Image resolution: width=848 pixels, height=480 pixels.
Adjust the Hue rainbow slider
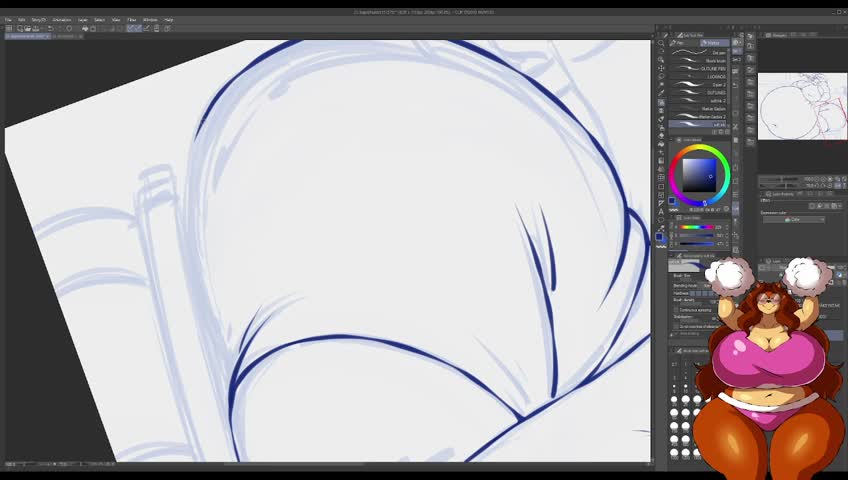click(697, 227)
